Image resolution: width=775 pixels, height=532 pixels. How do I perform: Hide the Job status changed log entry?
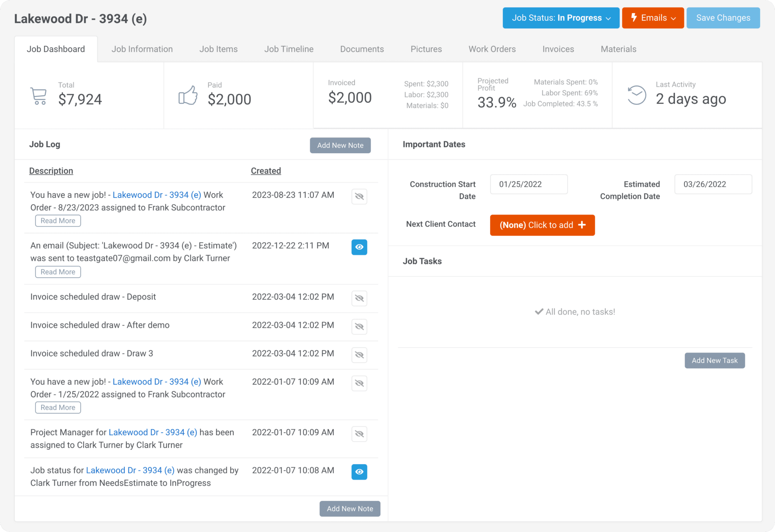(x=359, y=472)
